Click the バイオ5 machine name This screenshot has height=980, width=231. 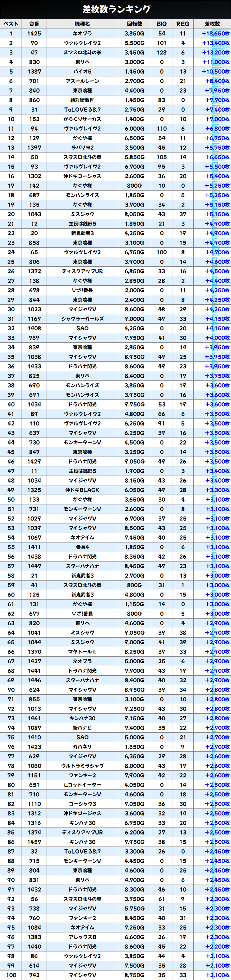pyautogui.click(x=82, y=72)
